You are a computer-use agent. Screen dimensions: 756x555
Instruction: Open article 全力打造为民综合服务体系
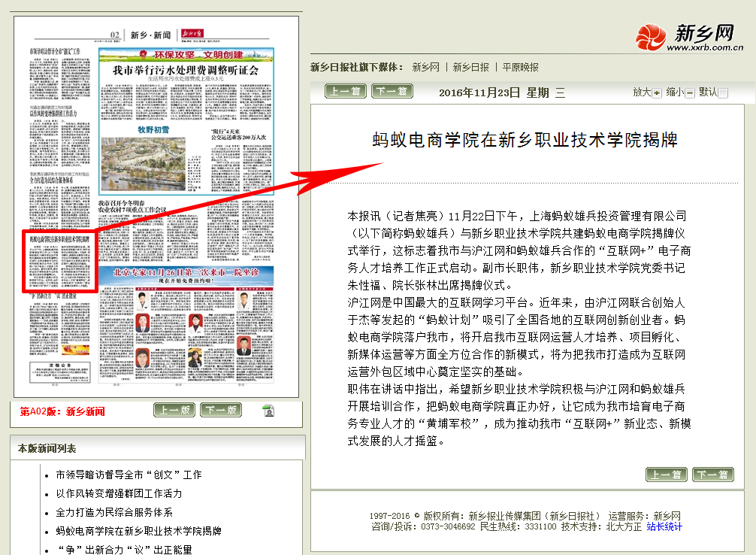(114, 513)
